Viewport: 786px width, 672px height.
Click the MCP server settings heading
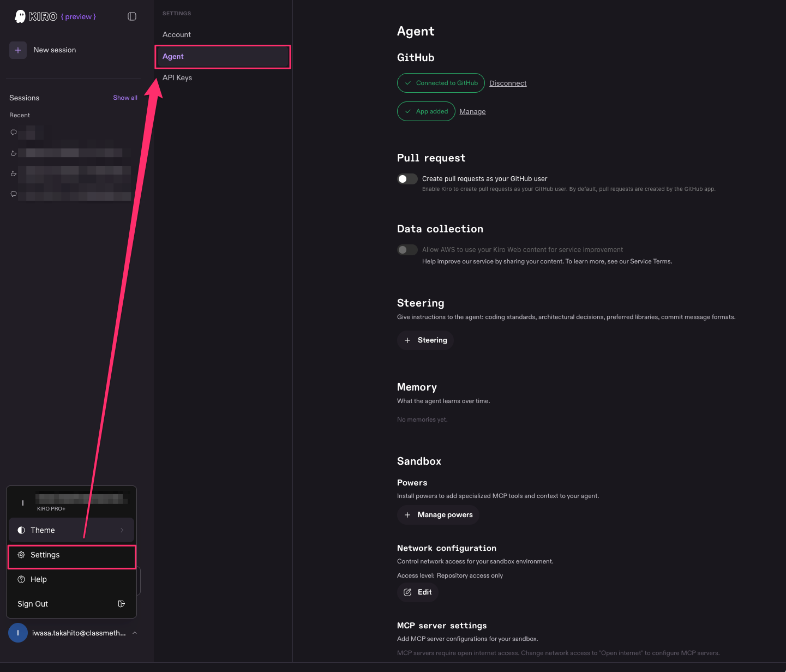tap(442, 626)
